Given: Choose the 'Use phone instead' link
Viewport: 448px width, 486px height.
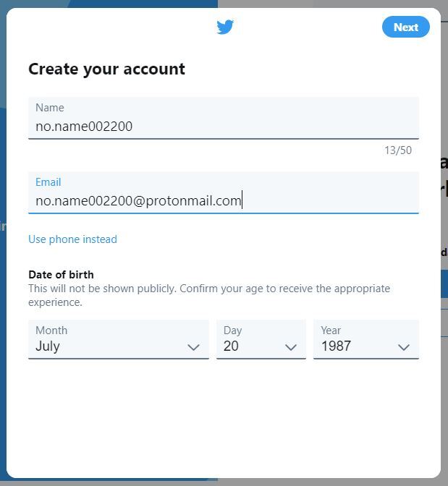Looking at the screenshot, I should click(72, 239).
